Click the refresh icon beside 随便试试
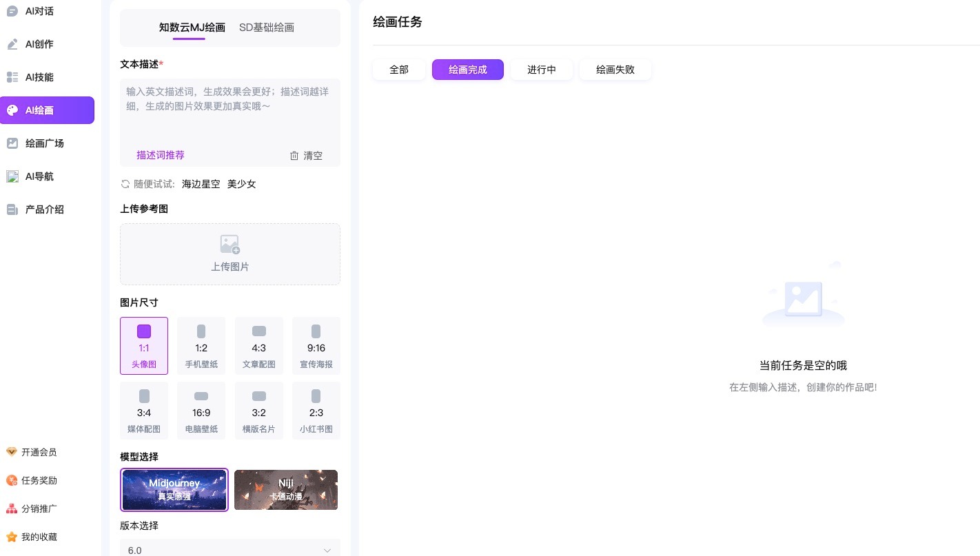This screenshot has height=556, width=980. [125, 184]
